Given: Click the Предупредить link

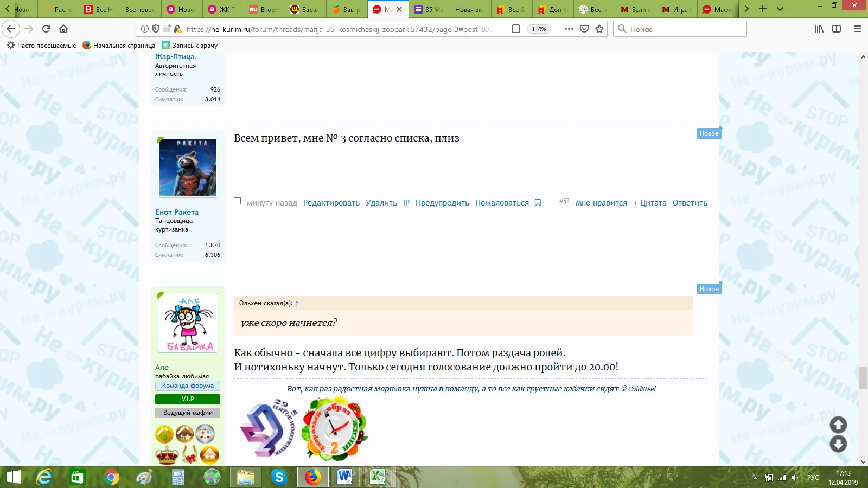Looking at the screenshot, I should pos(443,203).
